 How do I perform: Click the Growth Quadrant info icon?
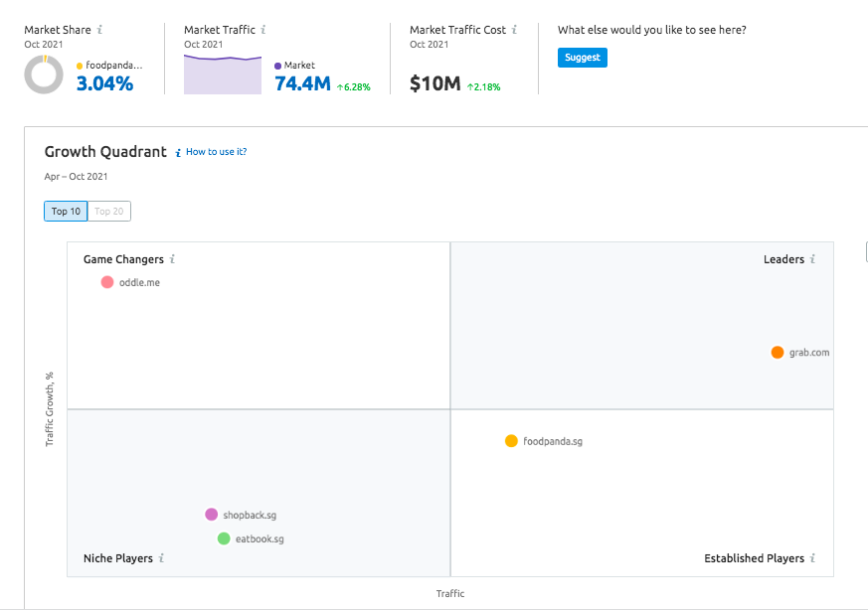178,153
